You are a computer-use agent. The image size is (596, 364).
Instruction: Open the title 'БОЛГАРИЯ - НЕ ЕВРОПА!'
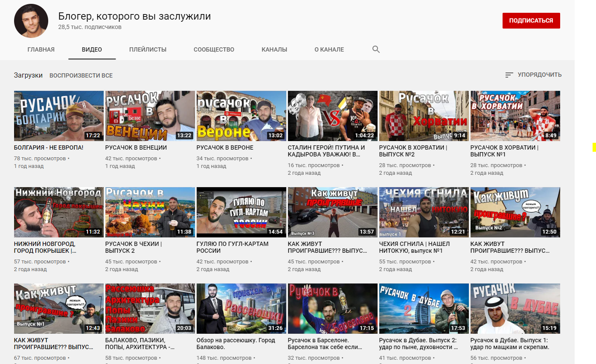(x=49, y=148)
